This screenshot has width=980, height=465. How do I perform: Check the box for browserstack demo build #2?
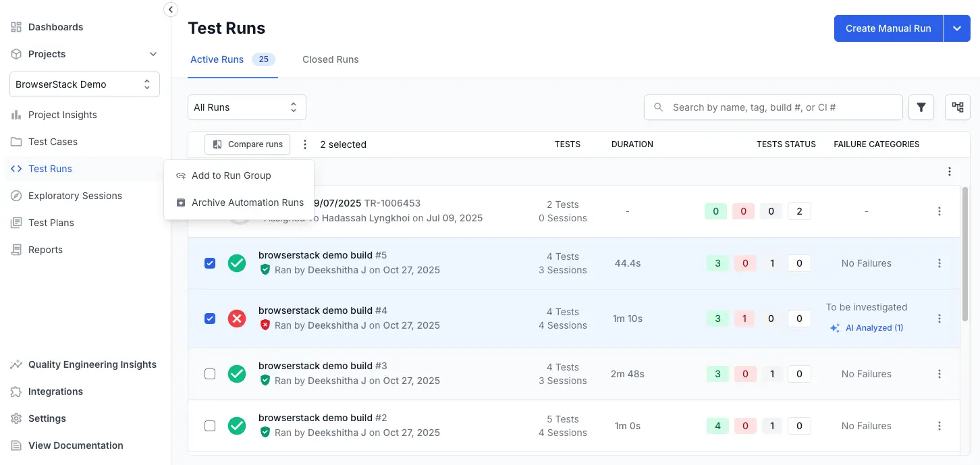point(210,426)
